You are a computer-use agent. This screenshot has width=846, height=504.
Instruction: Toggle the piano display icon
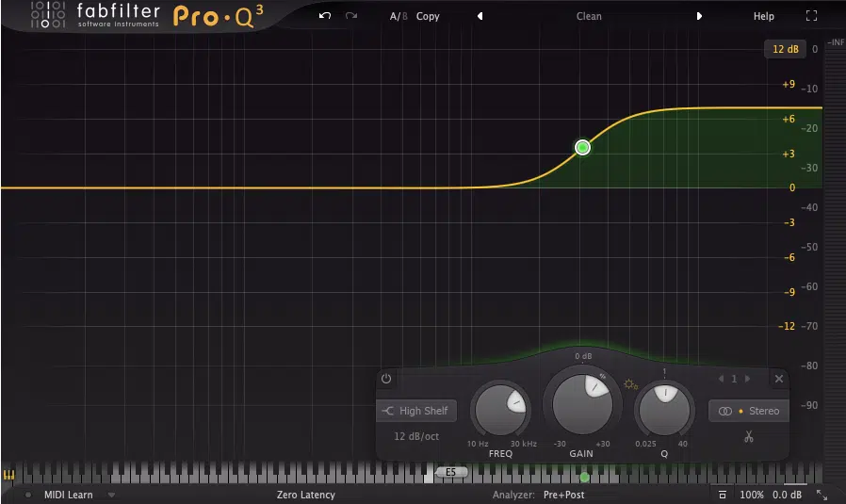[9, 475]
